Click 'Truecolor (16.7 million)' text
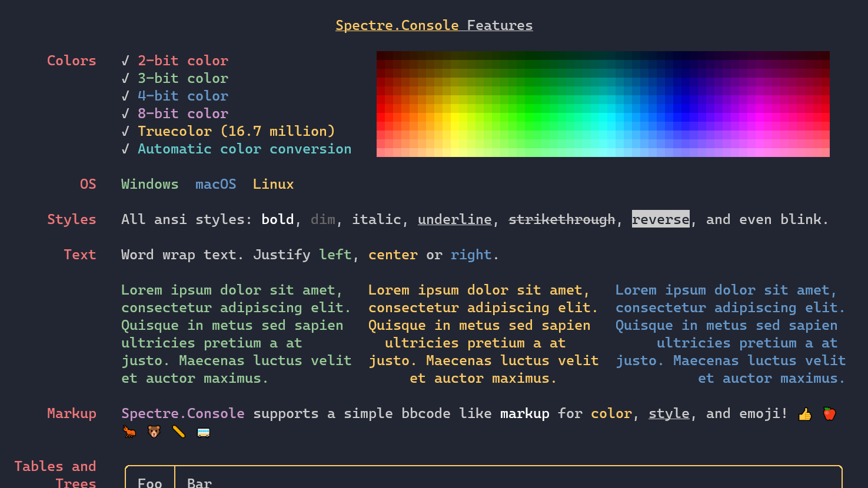 [237, 131]
